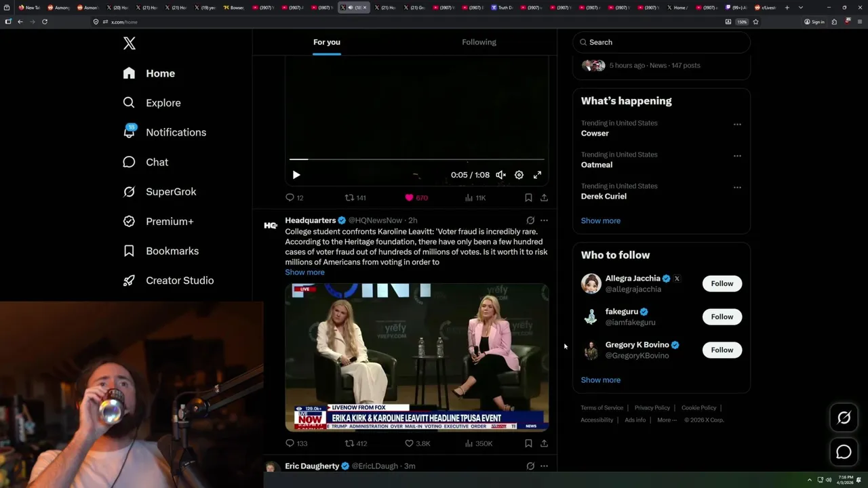Open Cowser trending topic

click(595, 134)
